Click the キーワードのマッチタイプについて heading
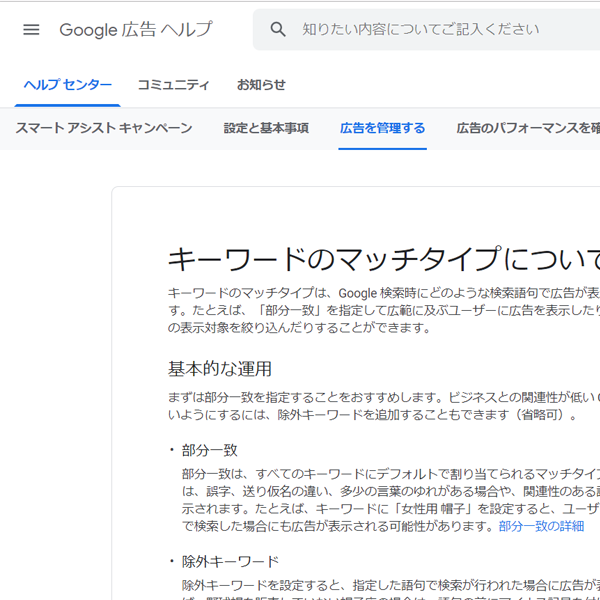Screen dimensions: 600x600 384,259
